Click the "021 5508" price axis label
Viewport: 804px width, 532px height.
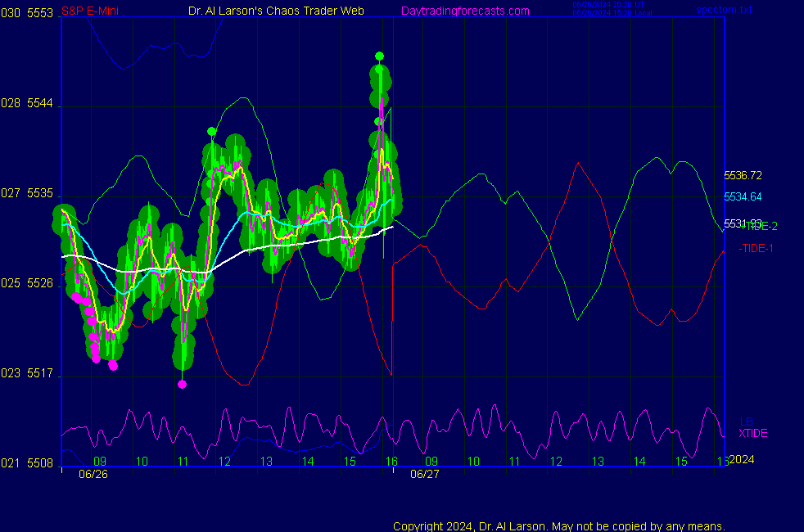pyautogui.click(x=27, y=463)
